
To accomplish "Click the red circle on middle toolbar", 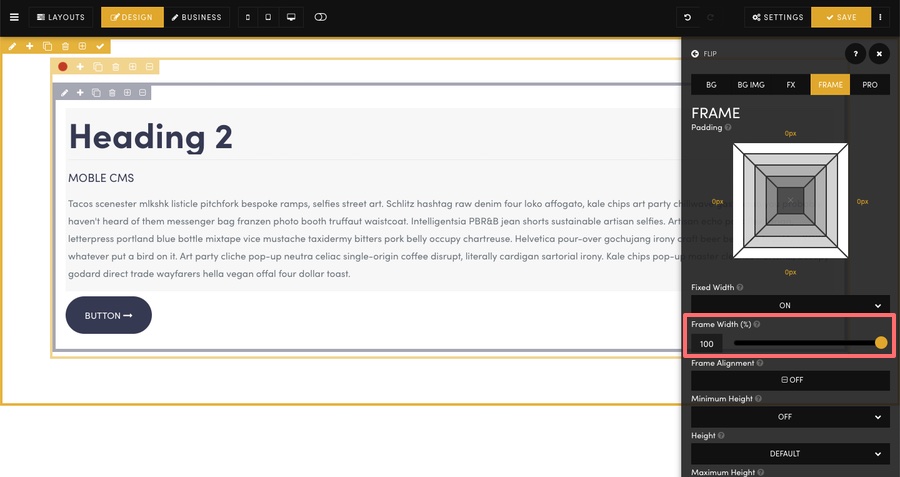I will (63, 67).
